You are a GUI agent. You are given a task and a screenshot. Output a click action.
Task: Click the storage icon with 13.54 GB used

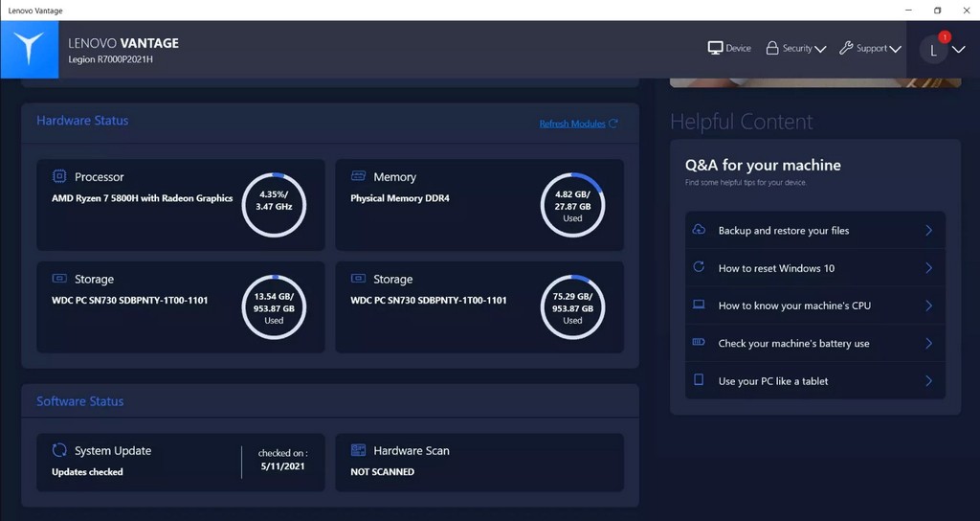point(59,278)
